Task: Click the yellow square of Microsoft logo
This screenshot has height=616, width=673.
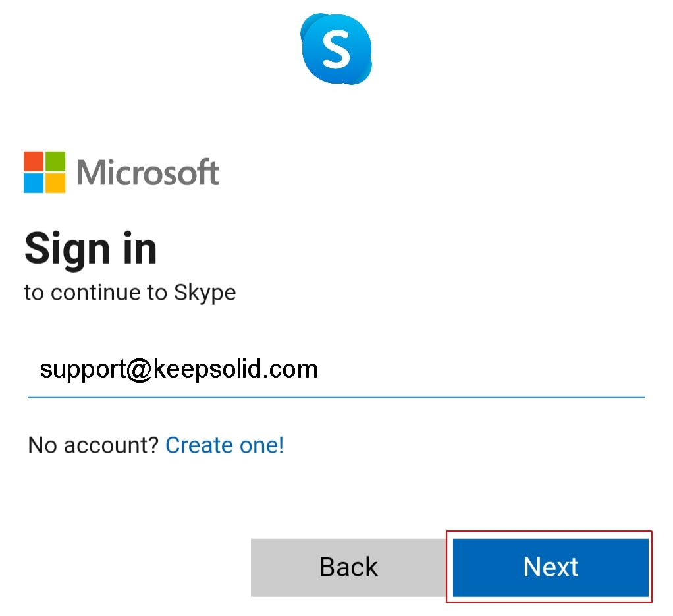Action: [x=55, y=183]
